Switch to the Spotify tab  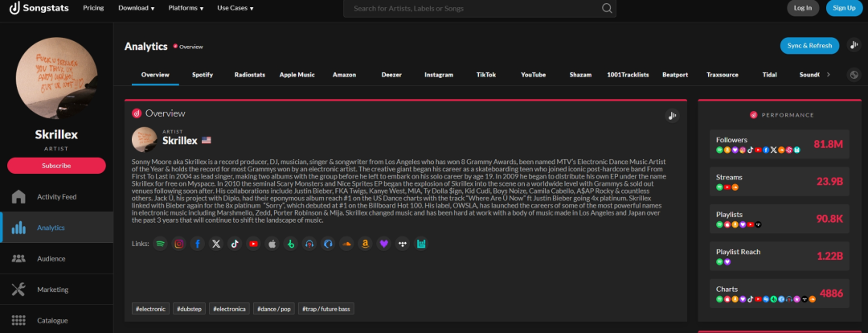click(203, 75)
